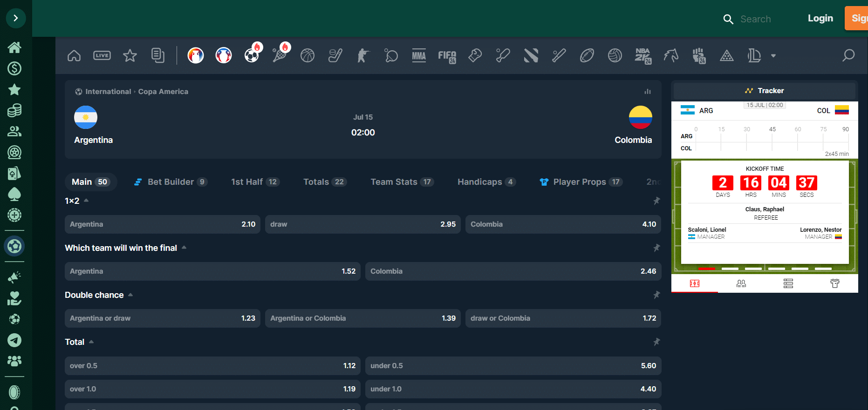
Task: Switch to the Totals tab
Action: click(x=325, y=182)
